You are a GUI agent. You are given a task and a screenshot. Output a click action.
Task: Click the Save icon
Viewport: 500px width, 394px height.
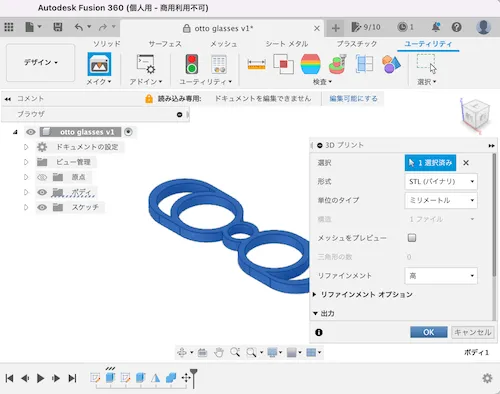[58, 27]
